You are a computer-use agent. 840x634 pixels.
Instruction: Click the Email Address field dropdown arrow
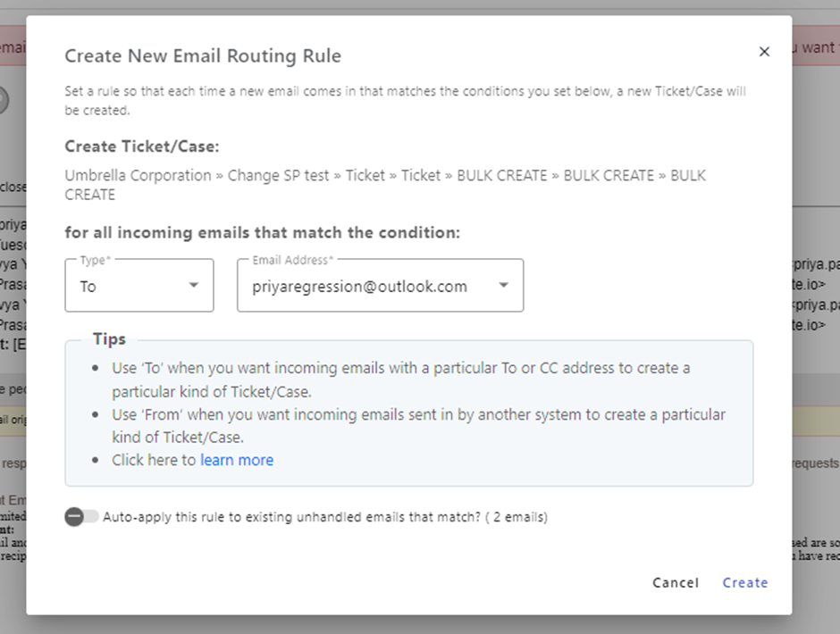[503, 286]
